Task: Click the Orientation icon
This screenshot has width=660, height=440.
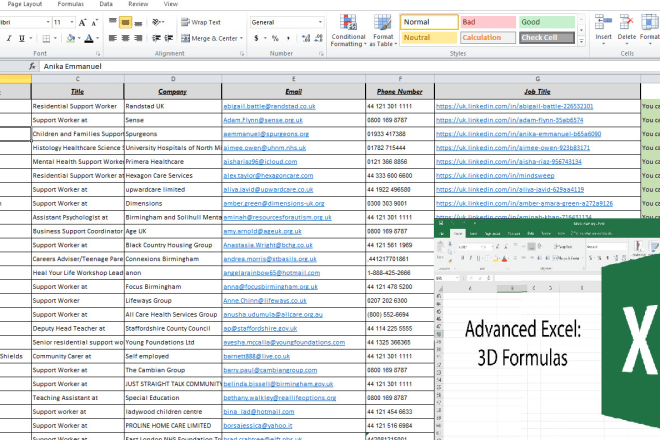Action: tap(157, 22)
